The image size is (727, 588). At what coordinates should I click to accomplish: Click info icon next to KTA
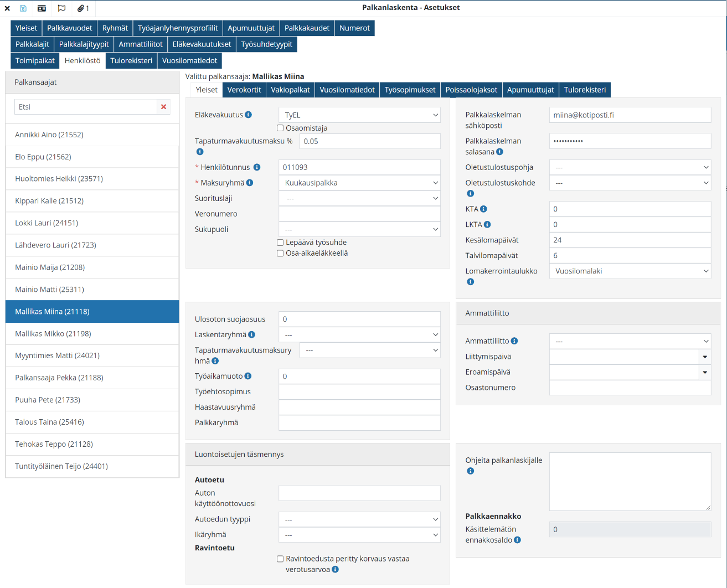tap(483, 209)
